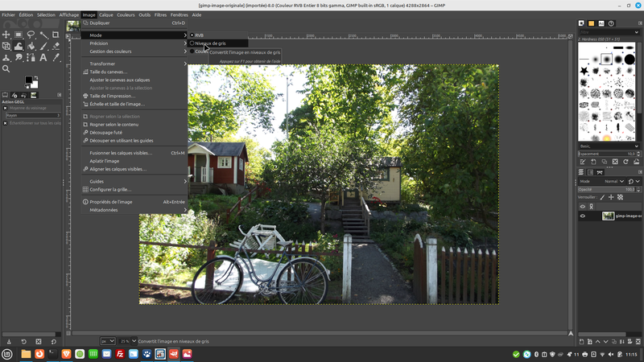
Task: Click Aplatir l'image menu entry
Action: point(105,161)
